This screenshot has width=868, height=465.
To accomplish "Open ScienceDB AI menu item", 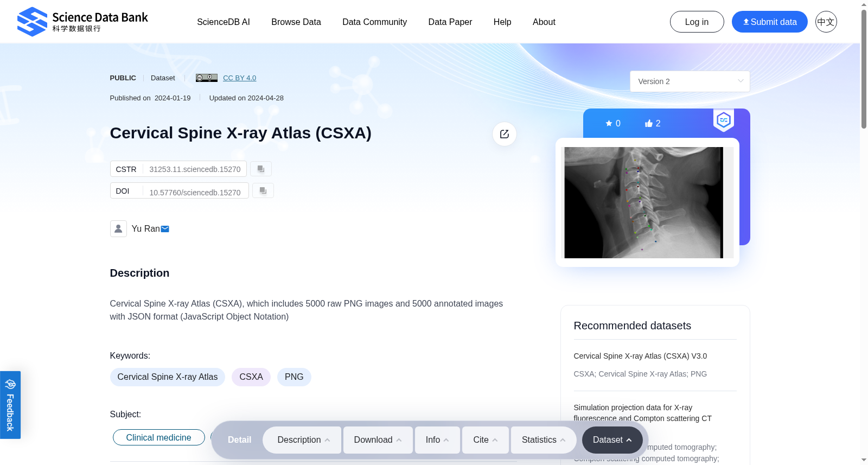I will [224, 22].
